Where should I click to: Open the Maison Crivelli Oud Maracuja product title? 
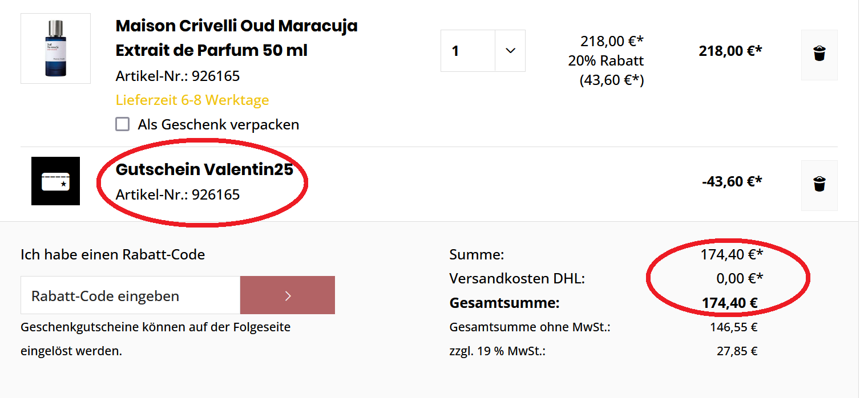[236, 38]
